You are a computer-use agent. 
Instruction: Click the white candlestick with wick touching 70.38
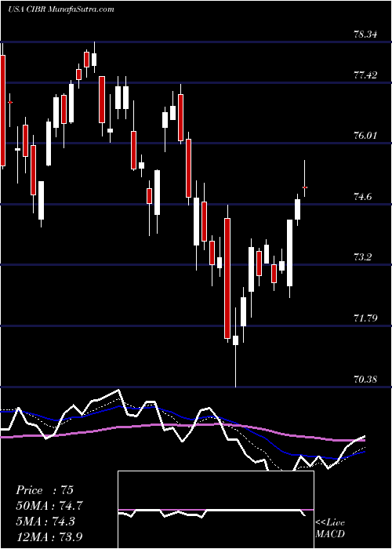point(235,340)
